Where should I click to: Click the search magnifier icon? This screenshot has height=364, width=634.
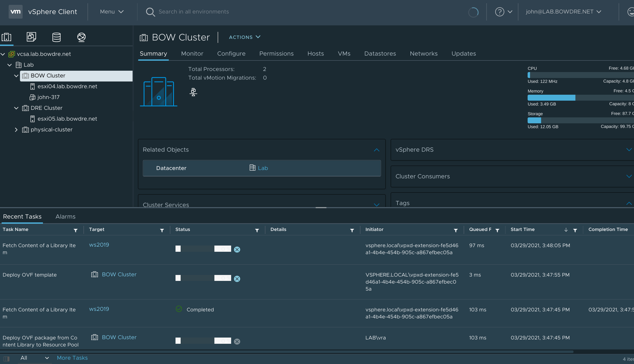coord(150,12)
